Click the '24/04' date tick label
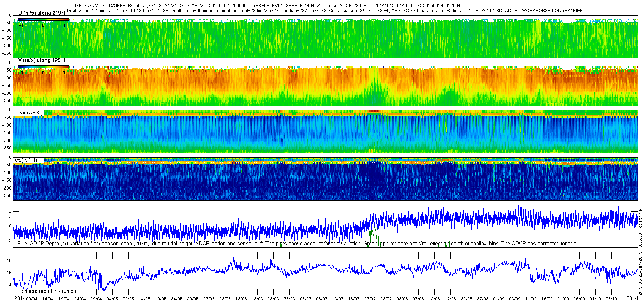This screenshot has width=644, height=304. 80,299
